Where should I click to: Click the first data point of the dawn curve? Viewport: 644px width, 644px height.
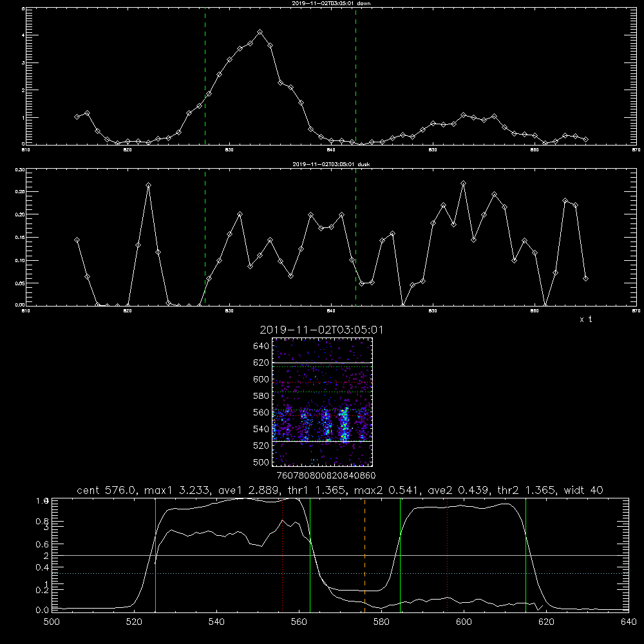point(77,117)
